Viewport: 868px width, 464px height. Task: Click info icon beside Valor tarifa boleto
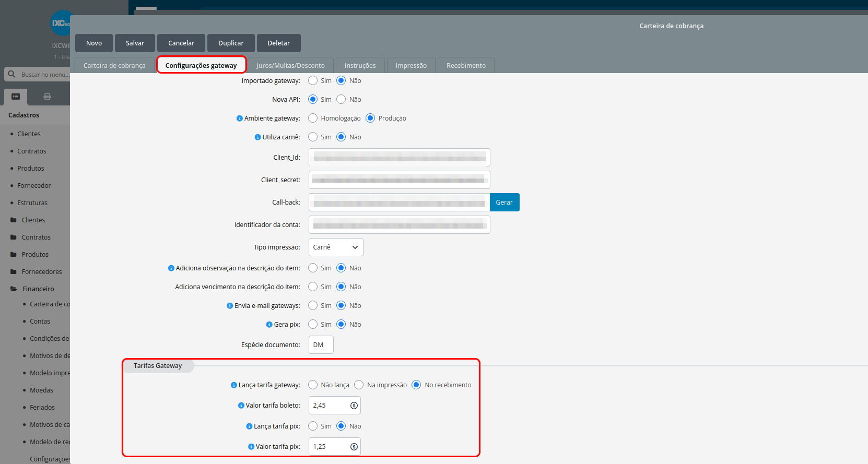coord(241,406)
